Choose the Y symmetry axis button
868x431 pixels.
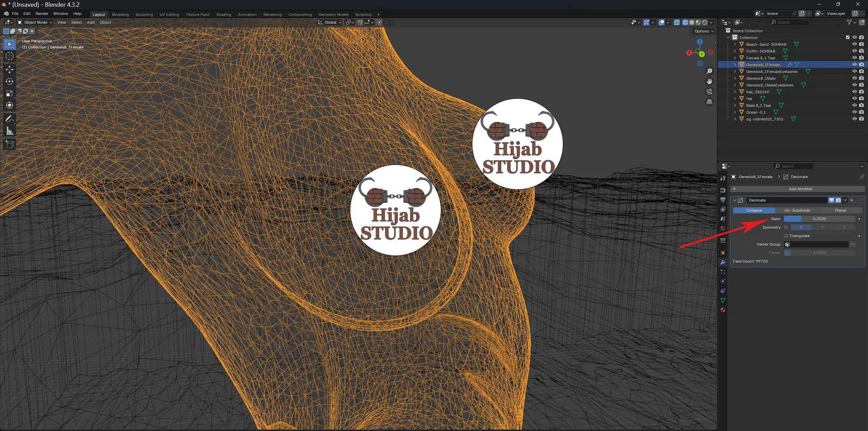[822, 228]
